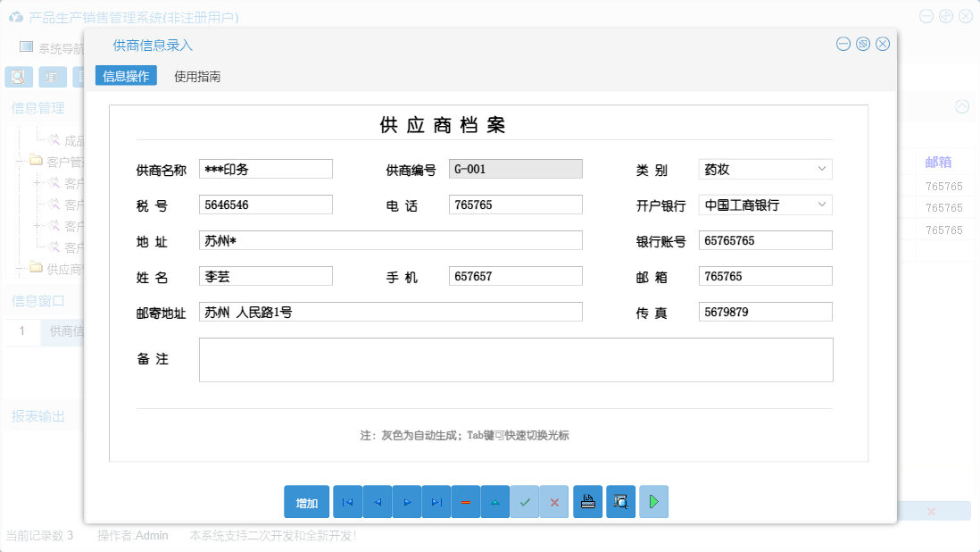The height and width of the screenshot is (552, 980).
Task: Open the print icon on toolbar
Action: coord(587,501)
